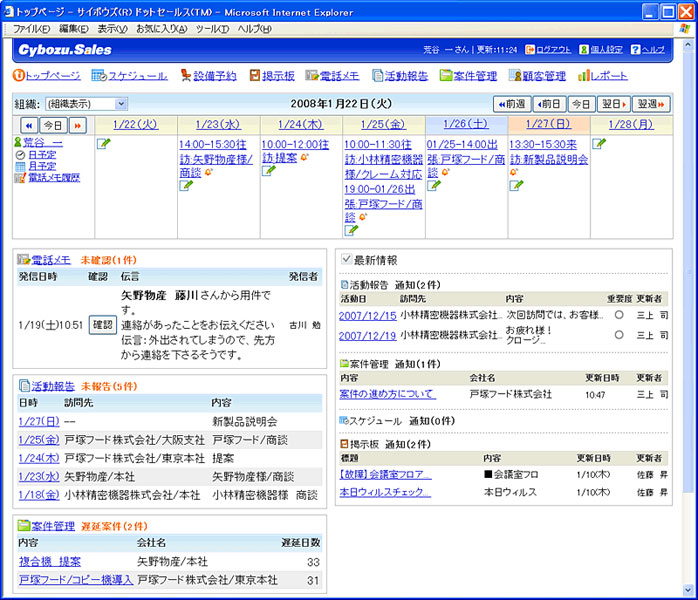Image resolution: width=698 pixels, height=600 pixels.
Task: Click delay days value 33
Action: 313,562
